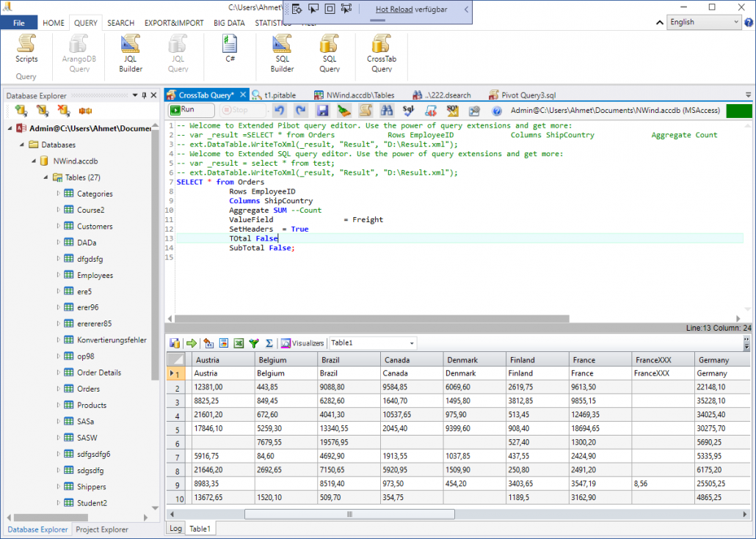Open the blue help icon in query toolbar
756x539 pixels.
496,111
